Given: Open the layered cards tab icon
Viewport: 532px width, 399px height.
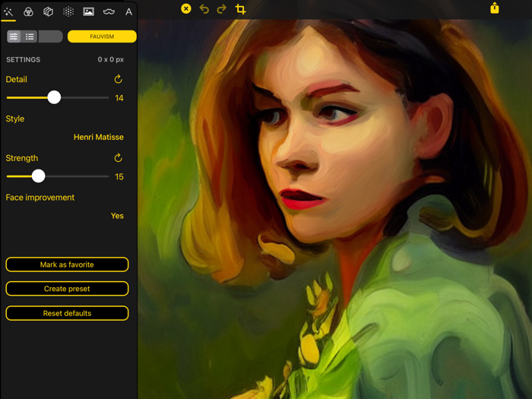Looking at the screenshot, I should pyautogui.click(x=48, y=12).
